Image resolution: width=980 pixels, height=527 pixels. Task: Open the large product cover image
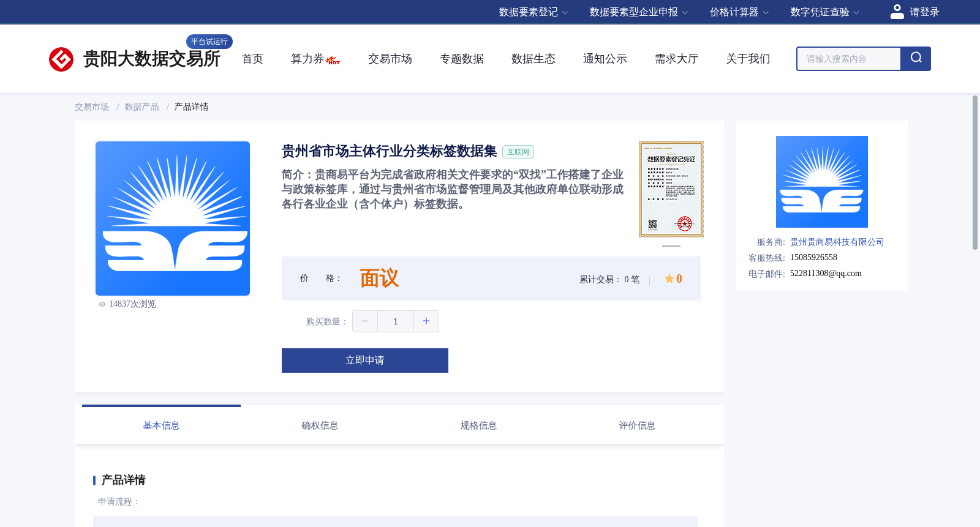pos(173,219)
